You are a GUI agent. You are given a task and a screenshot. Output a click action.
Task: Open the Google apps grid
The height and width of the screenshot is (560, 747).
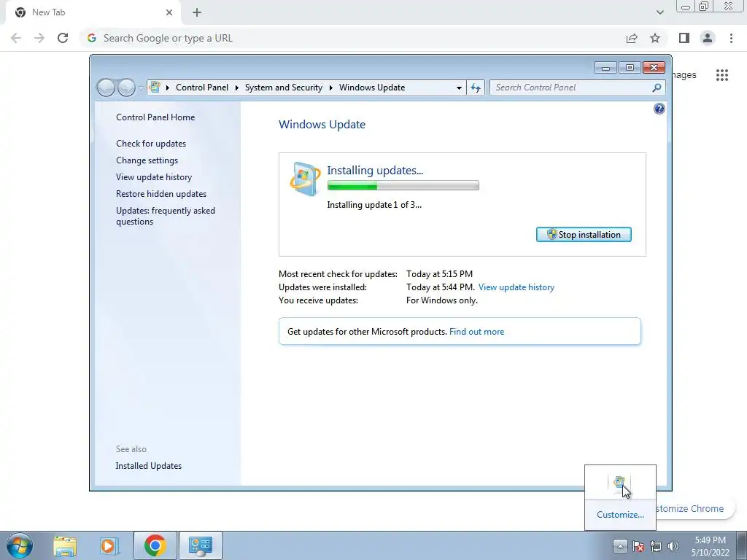[x=721, y=75]
